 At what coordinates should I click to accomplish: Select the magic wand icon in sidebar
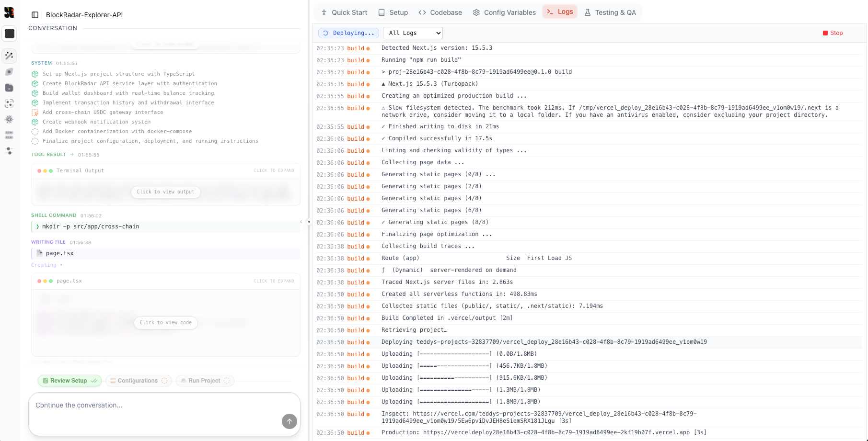click(9, 56)
